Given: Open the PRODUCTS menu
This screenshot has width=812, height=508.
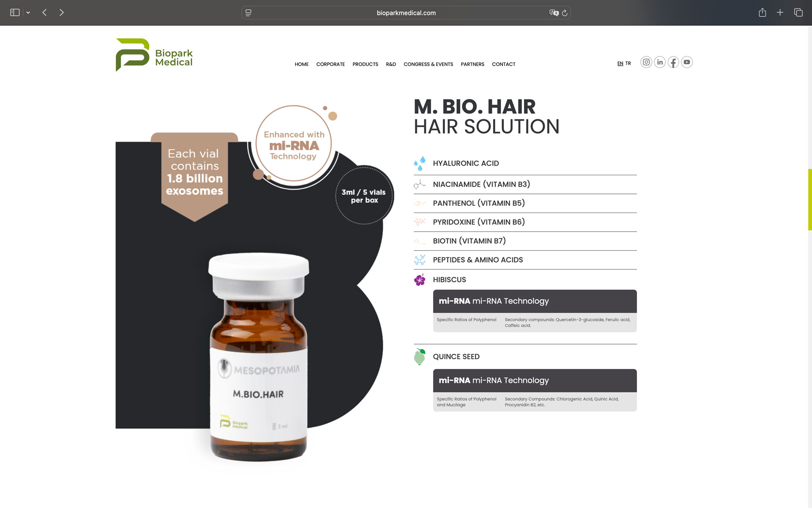Looking at the screenshot, I should click(365, 64).
